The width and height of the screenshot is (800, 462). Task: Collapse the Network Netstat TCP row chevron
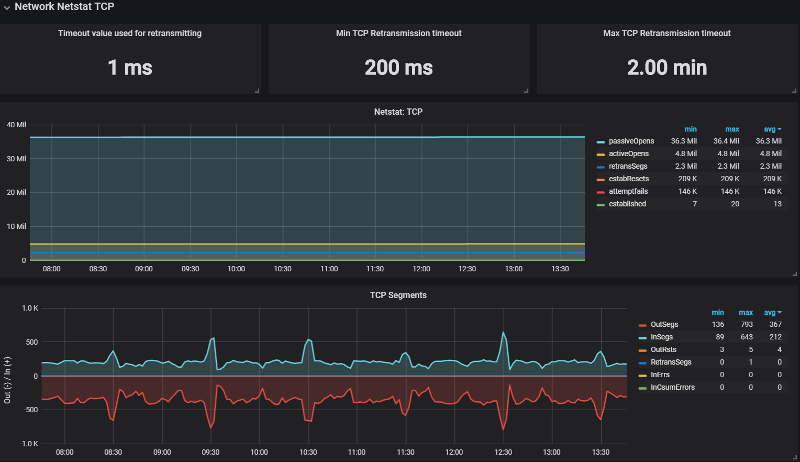[x=7, y=7]
